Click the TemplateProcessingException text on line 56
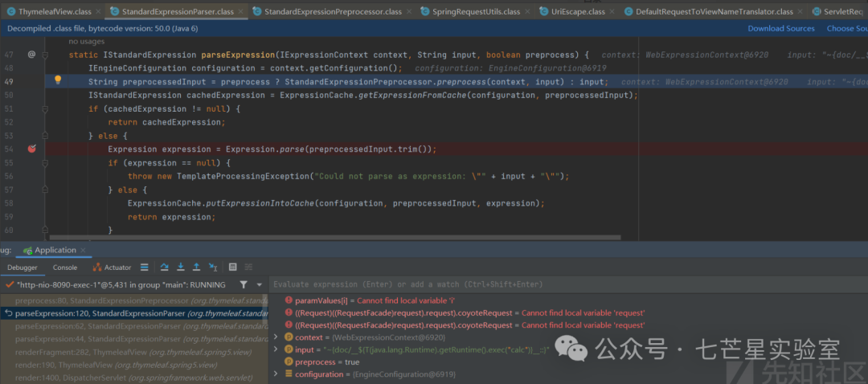Screen dimensions: 868x384 point(243,176)
